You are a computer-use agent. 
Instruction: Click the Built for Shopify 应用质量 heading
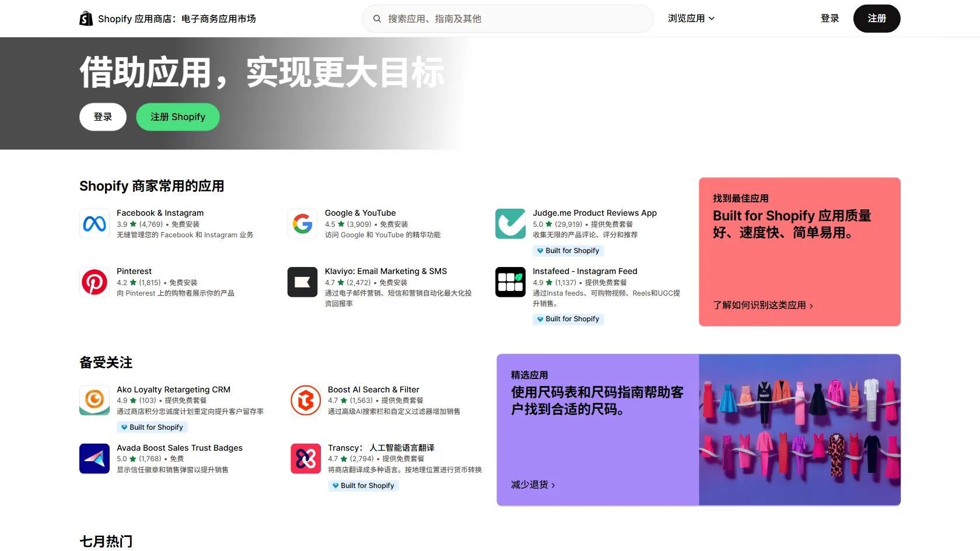coord(792,224)
